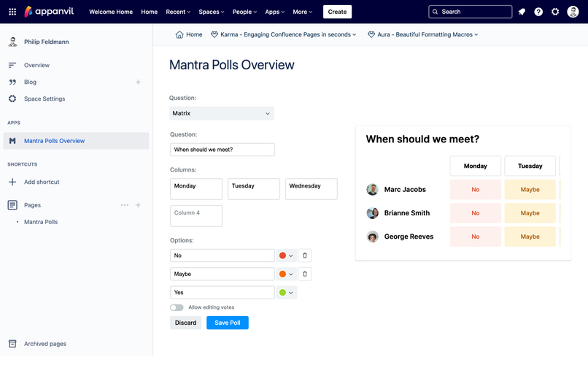Screen dimensions: 588x392
Task: Click the Yes option text field
Action: [x=223, y=292]
